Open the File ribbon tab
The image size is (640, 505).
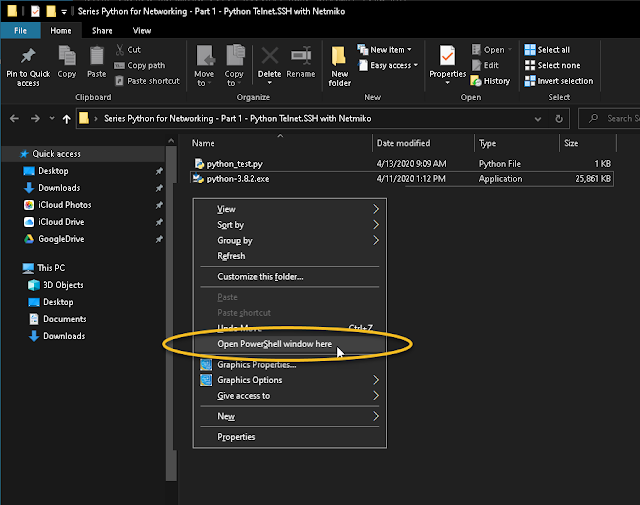pyautogui.click(x=20, y=31)
